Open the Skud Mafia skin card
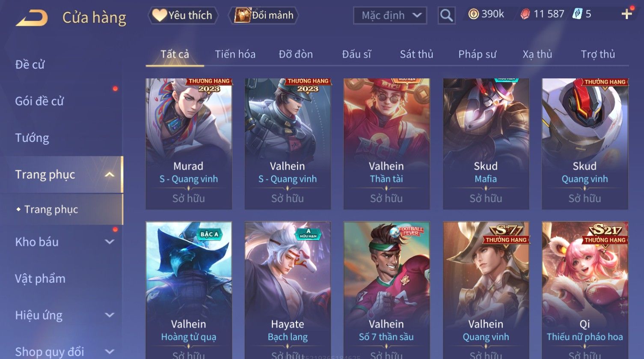The width and height of the screenshot is (644, 359). click(486, 144)
